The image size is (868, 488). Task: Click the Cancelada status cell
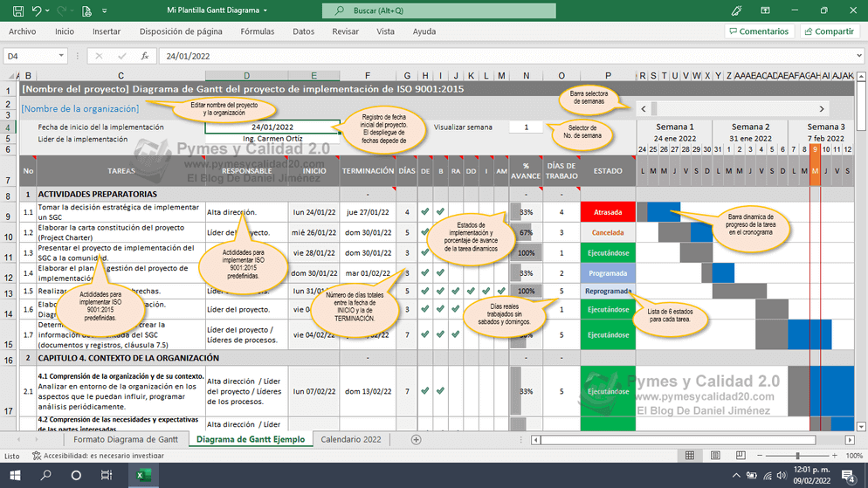coord(608,233)
